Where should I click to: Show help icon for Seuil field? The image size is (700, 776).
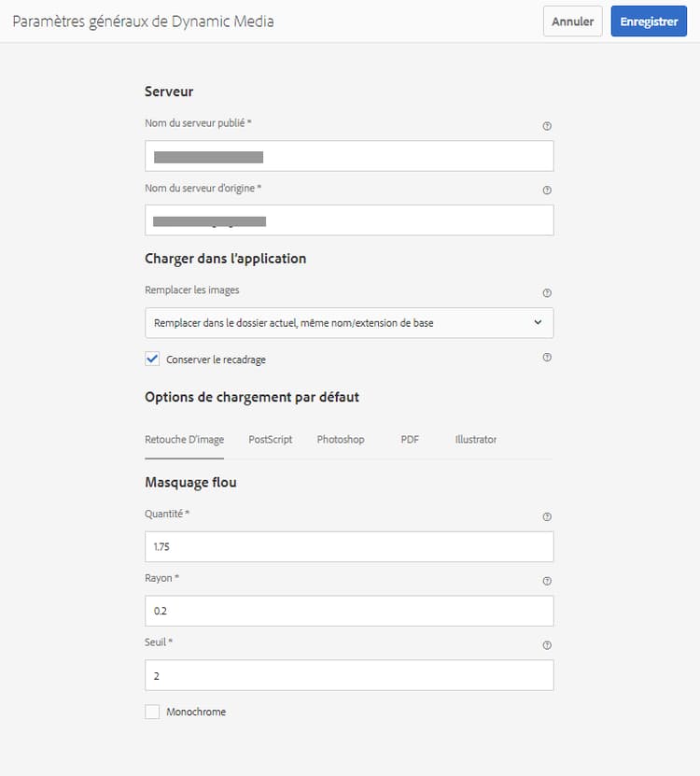tap(547, 644)
